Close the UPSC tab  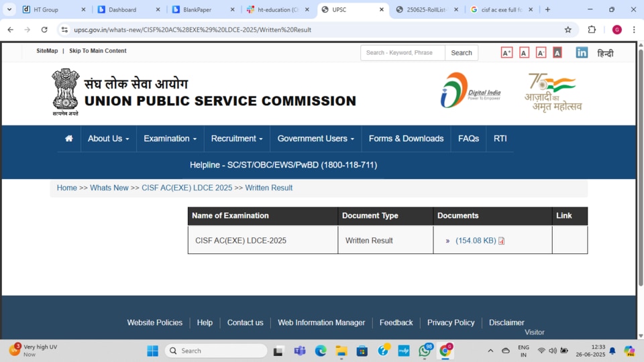(x=382, y=9)
